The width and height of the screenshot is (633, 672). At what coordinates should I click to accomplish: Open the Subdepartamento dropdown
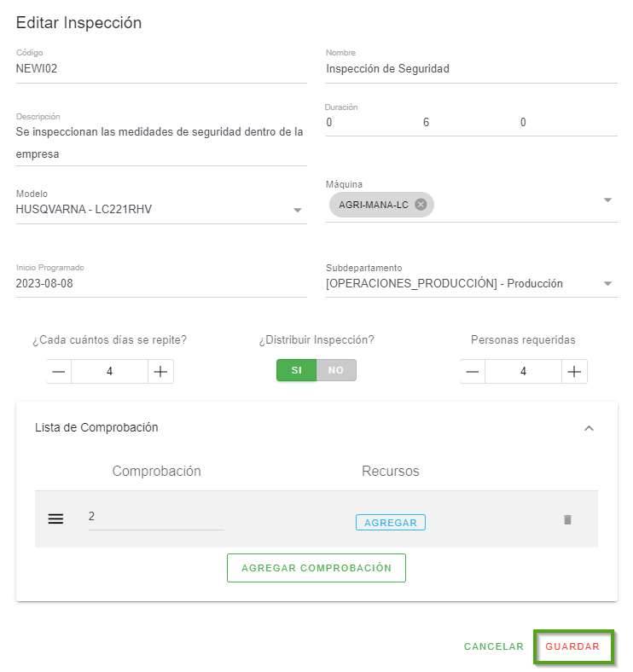607,284
